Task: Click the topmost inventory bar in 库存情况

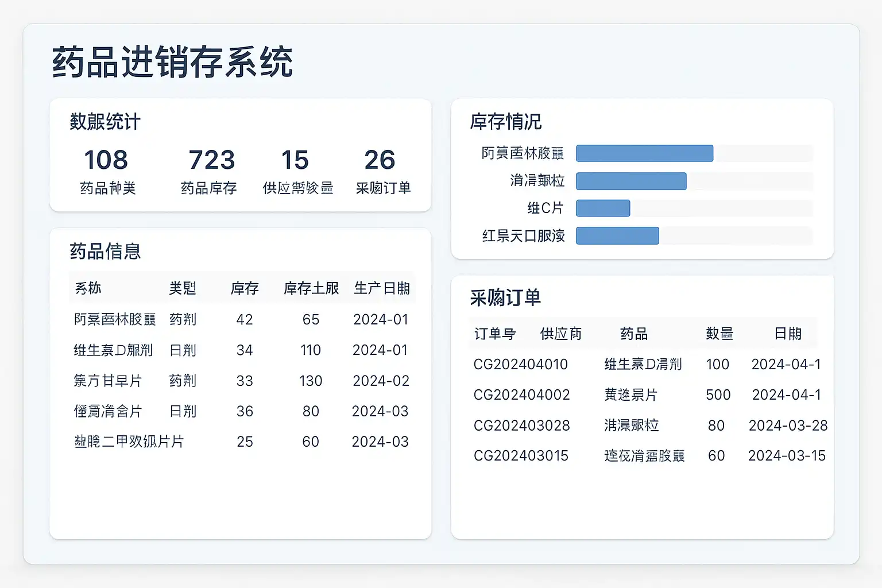Action: click(644, 153)
